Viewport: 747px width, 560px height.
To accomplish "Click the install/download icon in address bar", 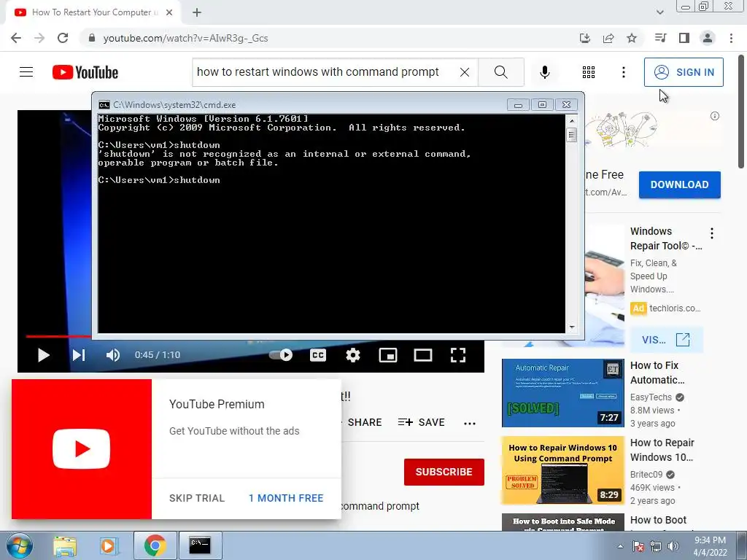I will (x=585, y=38).
